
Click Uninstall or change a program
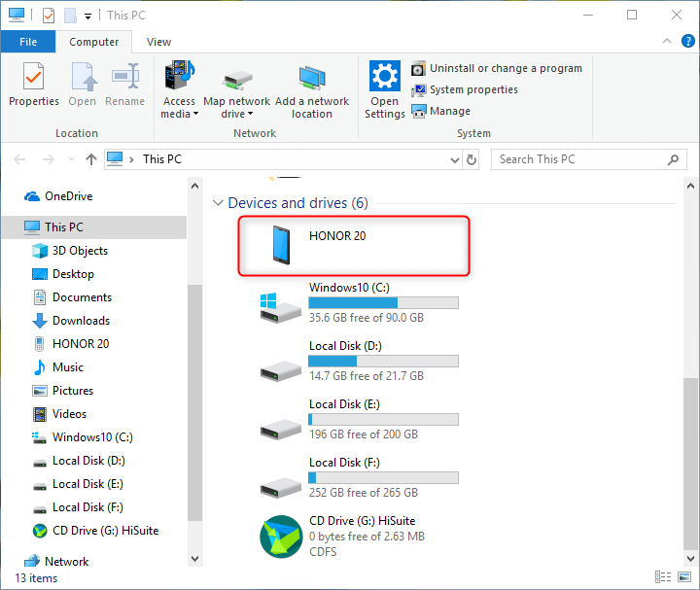(497, 68)
